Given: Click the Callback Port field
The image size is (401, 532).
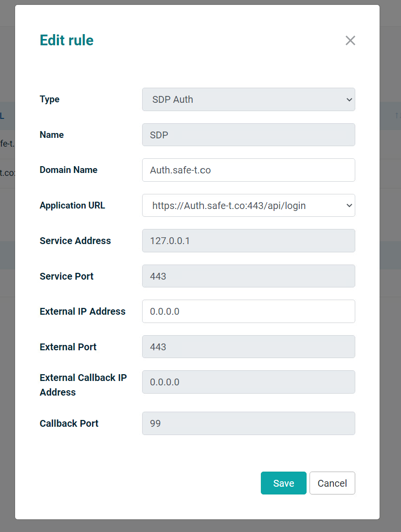Looking at the screenshot, I should pos(248,423).
